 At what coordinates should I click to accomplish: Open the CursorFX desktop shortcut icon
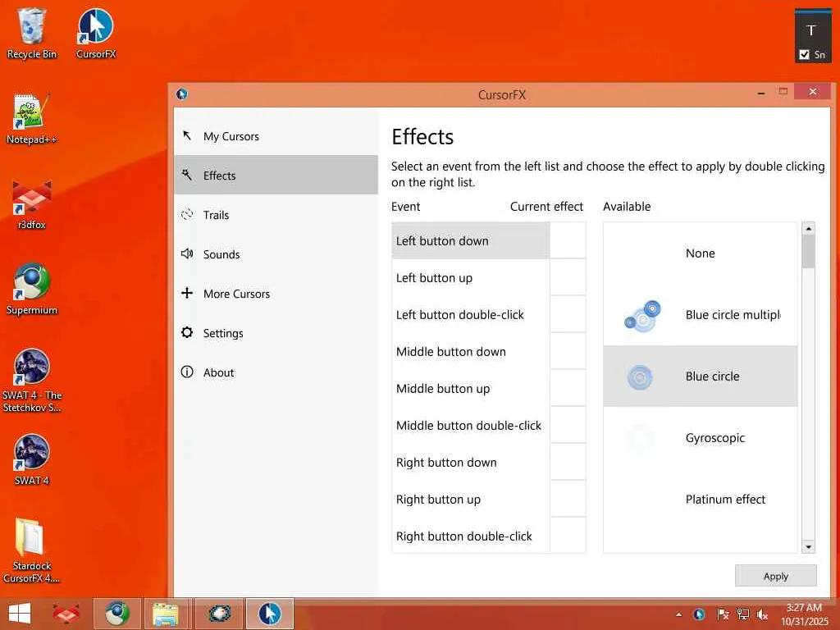click(96, 33)
